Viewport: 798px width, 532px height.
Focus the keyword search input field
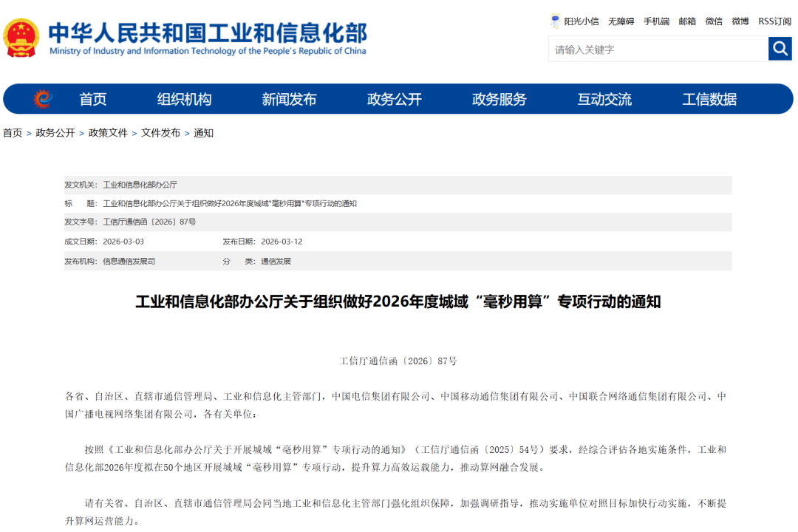tap(658, 50)
